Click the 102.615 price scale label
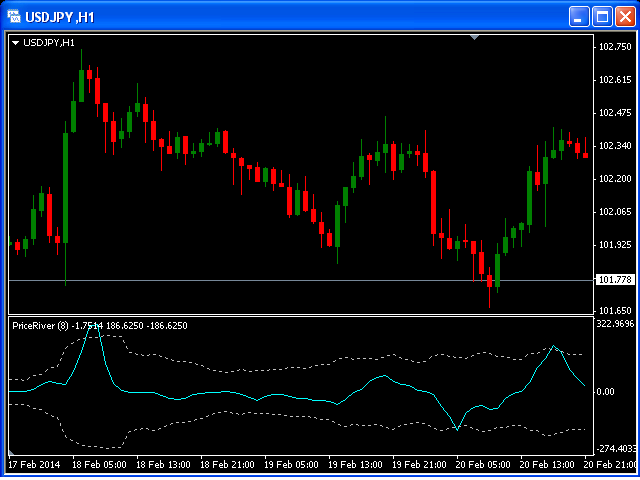This screenshot has height=480, width=640. pos(615,80)
